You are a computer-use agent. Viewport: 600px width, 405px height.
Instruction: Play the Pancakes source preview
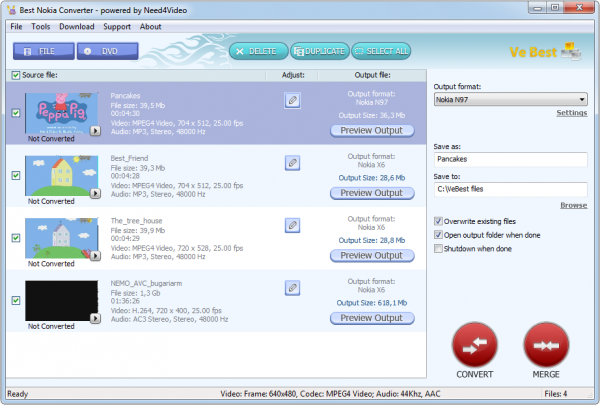pos(95,131)
